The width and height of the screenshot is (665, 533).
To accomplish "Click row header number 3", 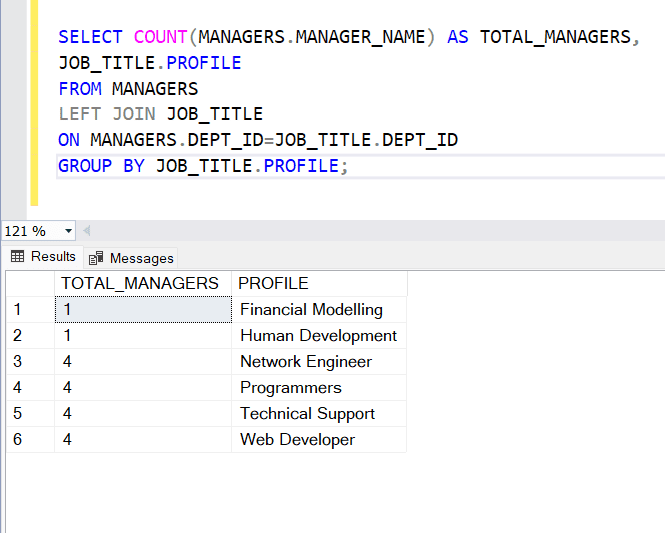I will [x=30, y=362].
